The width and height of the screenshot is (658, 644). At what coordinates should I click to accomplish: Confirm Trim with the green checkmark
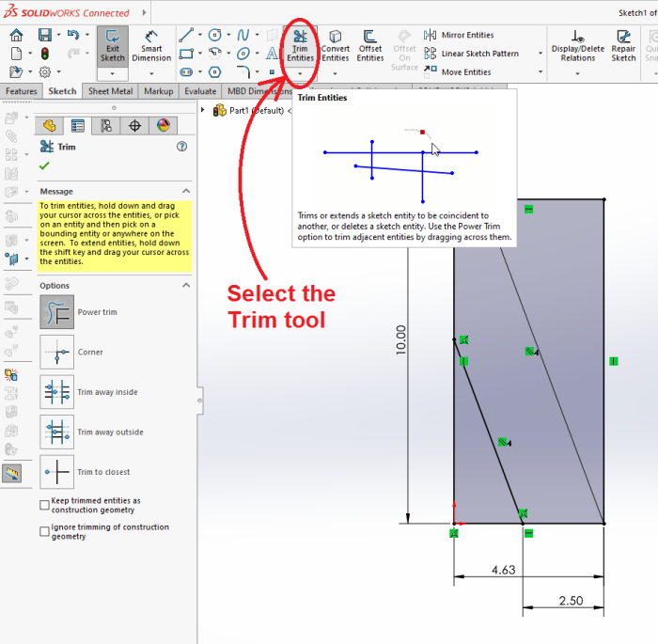pos(44,165)
